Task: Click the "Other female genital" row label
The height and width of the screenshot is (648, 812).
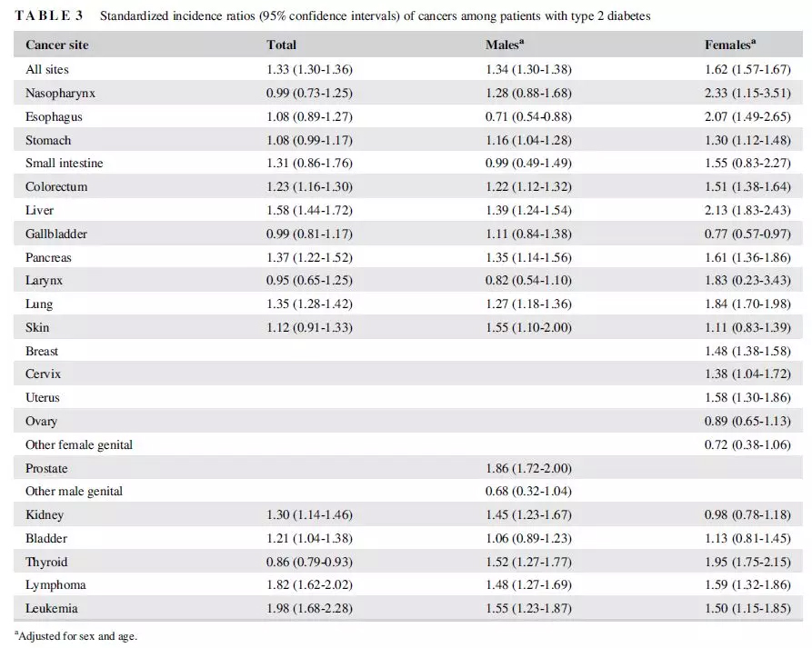Action: click(79, 444)
